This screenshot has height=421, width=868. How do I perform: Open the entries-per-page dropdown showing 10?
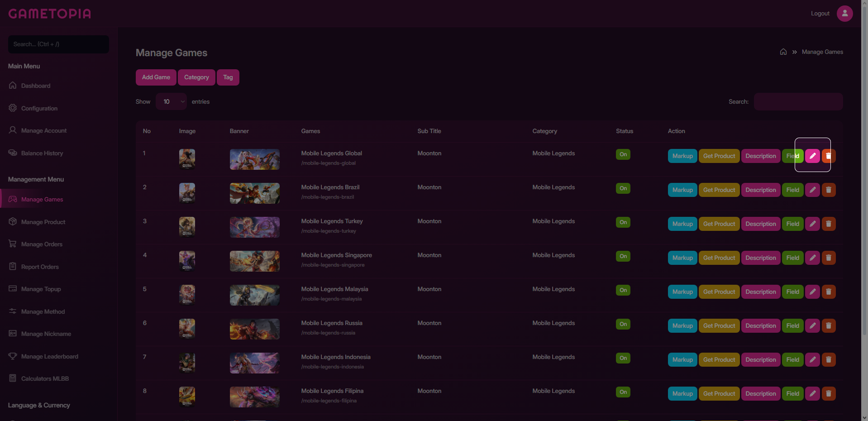(171, 101)
